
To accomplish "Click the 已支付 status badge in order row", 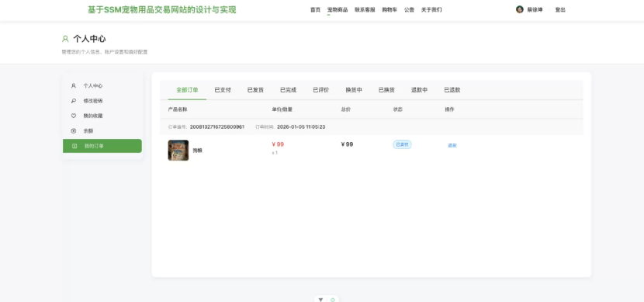I will click(402, 144).
